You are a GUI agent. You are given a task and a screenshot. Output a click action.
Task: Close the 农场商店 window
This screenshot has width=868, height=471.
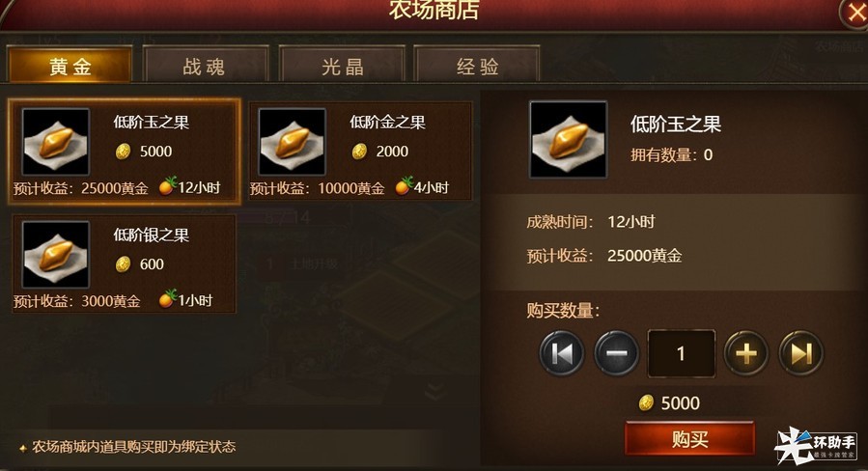[855, 13]
